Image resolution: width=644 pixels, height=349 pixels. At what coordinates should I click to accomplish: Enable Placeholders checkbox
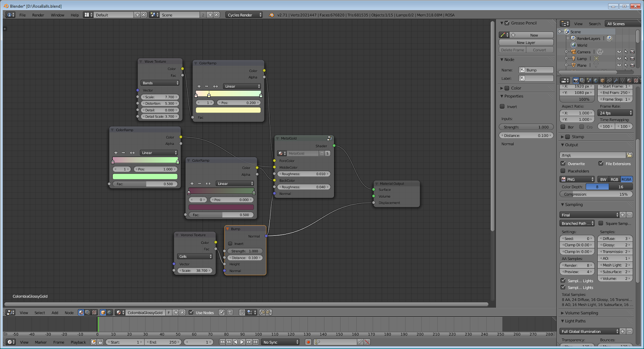point(563,171)
